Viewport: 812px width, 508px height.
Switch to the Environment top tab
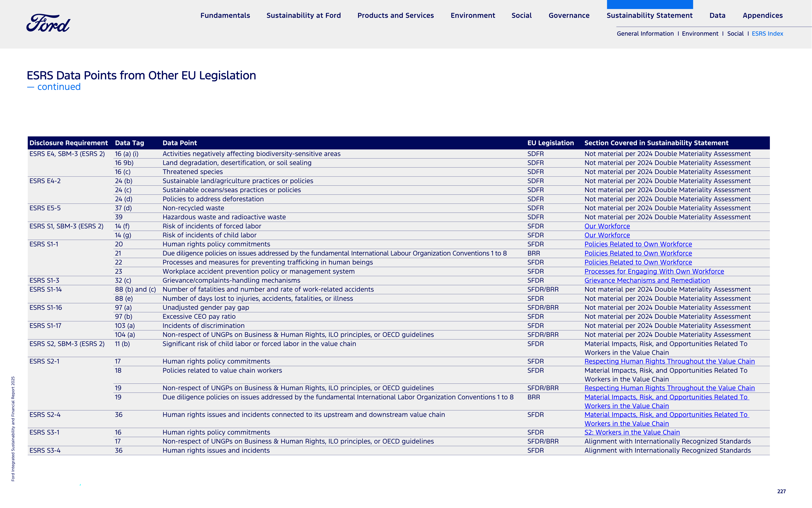473,15
